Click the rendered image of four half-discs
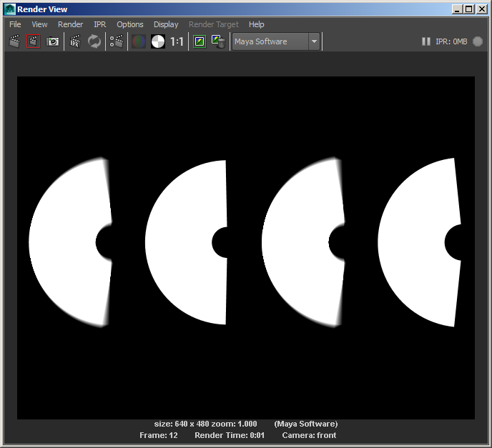The height and width of the screenshot is (448, 492). pos(246,248)
